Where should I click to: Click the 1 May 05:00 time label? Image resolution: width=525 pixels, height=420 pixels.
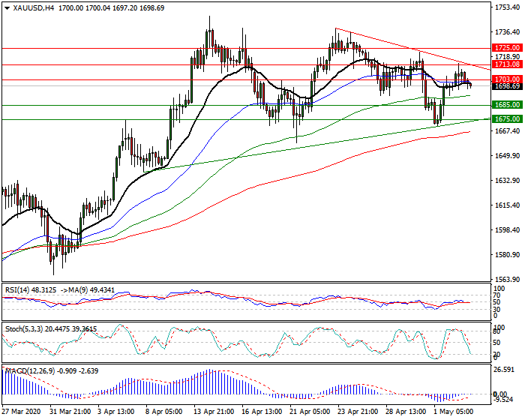(x=453, y=411)
